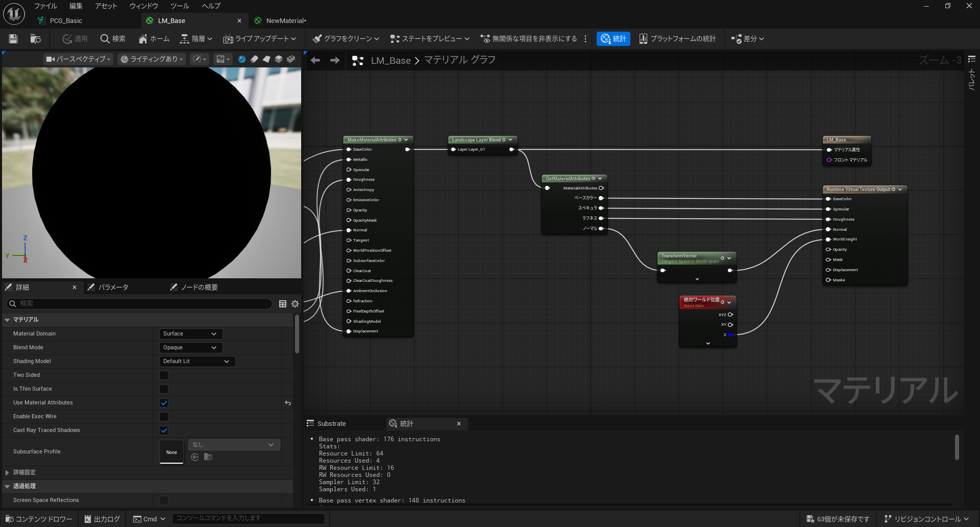980x527 pixels.
Task: Click the console command input field
Action: pos(249,518)
